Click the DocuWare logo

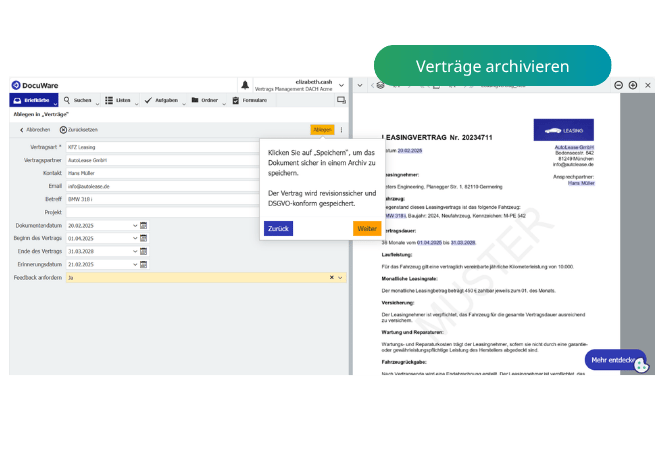point(35,85)
